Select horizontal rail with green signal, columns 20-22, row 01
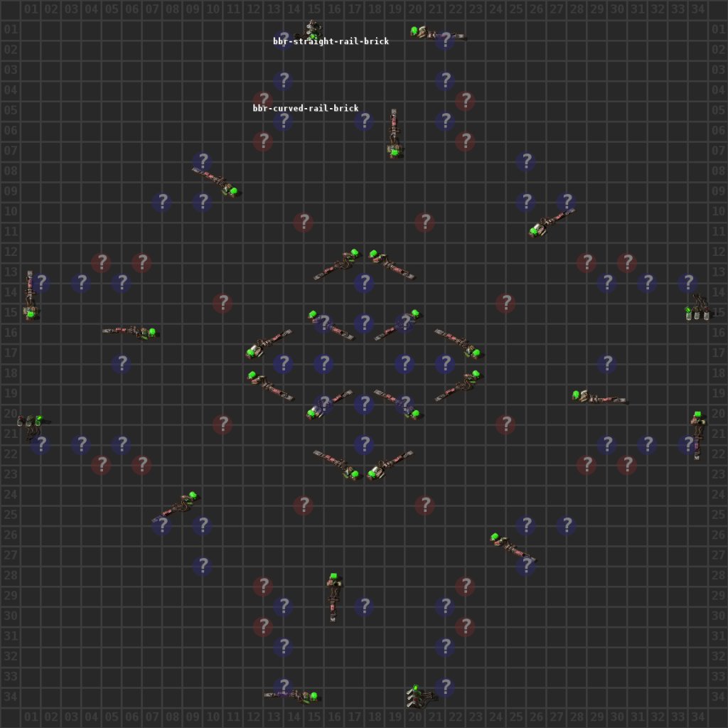728x728 pixels. pyautogui.click(x=438, y=33)
